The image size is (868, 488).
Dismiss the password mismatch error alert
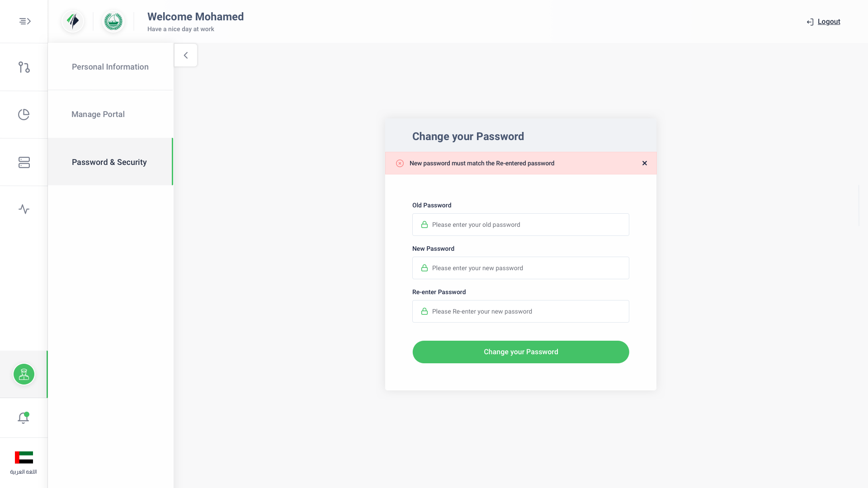click(645, 163)
